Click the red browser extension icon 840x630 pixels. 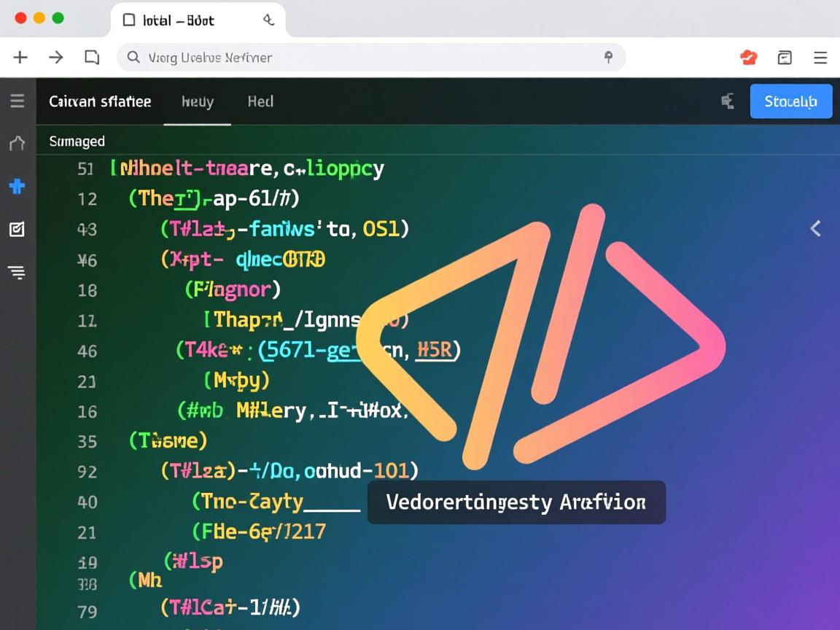[749, 58]
